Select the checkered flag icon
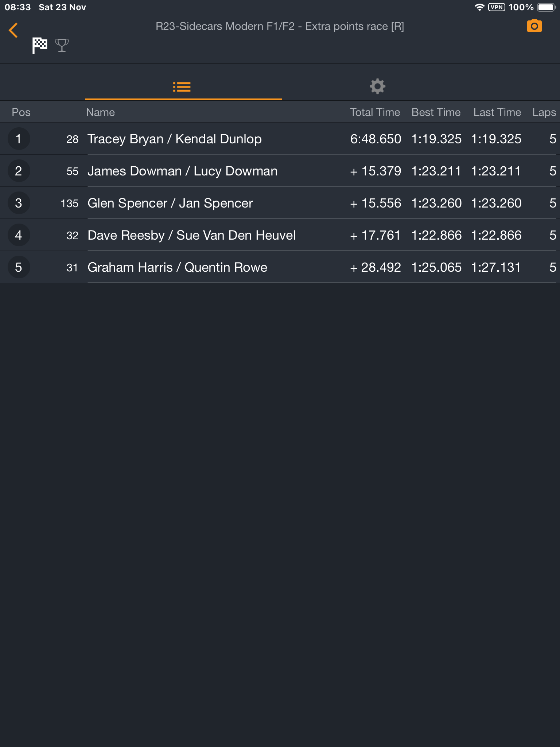The width and height of the screenshot is (560, 747). point(40,46)
